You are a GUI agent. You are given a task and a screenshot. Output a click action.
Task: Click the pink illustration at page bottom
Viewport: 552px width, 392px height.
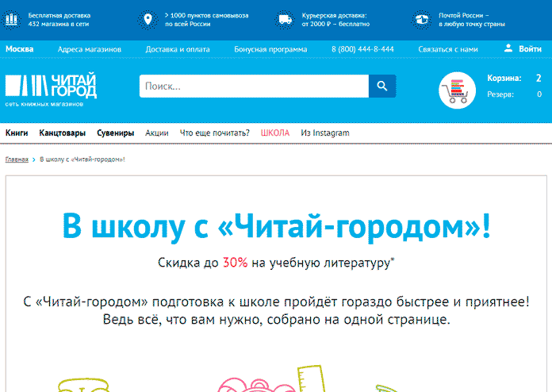256,385
